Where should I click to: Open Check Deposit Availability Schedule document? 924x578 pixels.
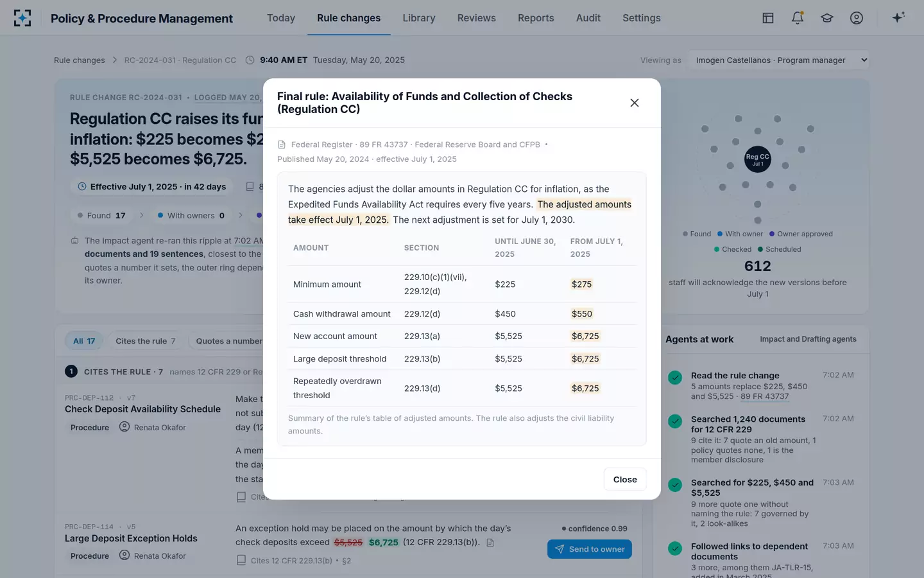[x=142, y=409]
